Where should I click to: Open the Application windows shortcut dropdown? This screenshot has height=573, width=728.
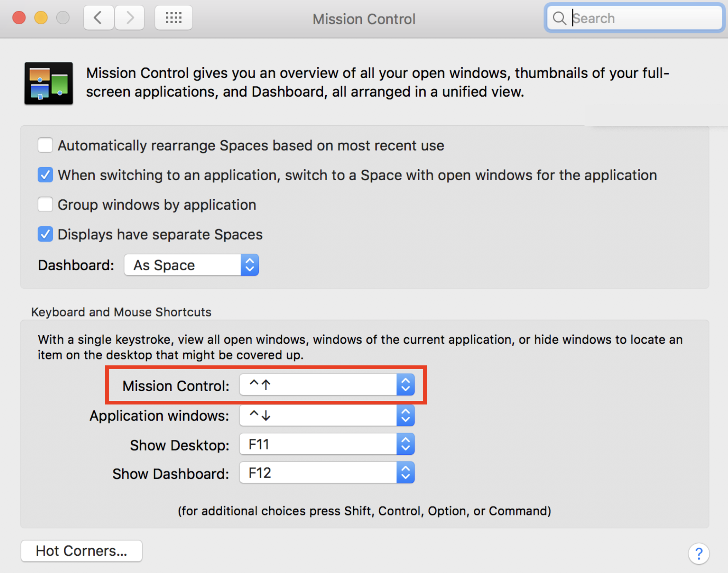(327, 416)
